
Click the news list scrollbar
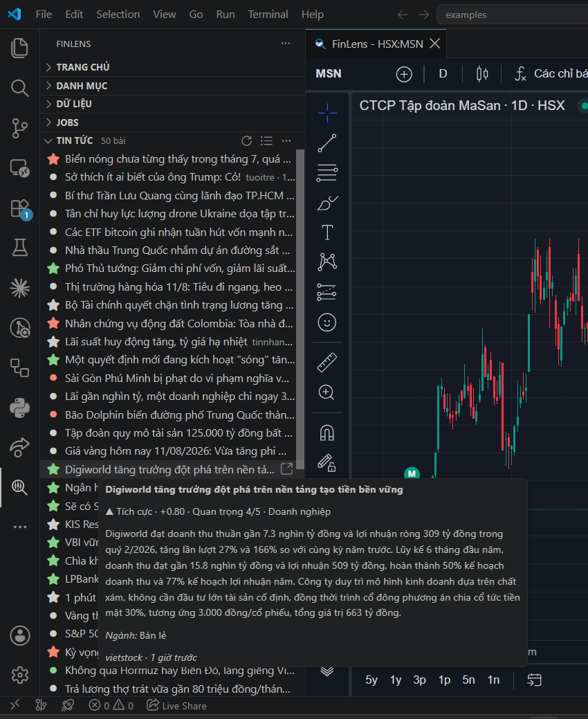pos(300,309)
